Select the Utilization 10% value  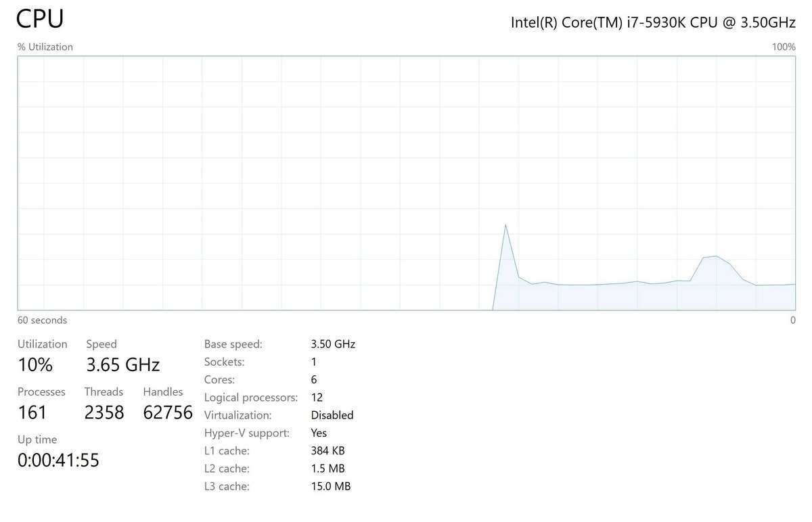[35, 365]
